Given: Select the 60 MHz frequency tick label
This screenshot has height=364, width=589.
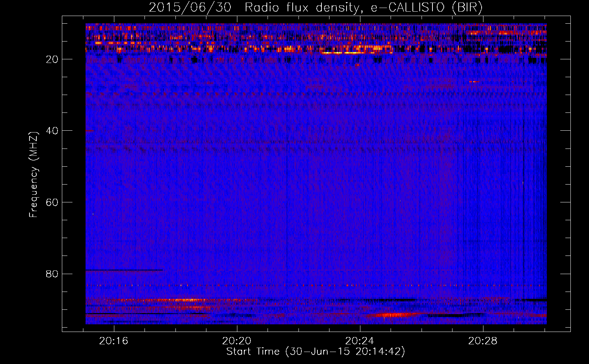Looking at the screenshot, I should click(52, 202).
